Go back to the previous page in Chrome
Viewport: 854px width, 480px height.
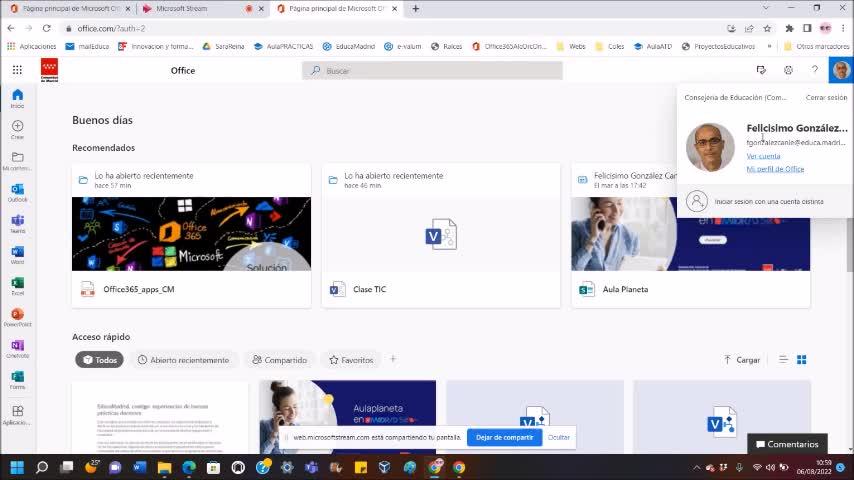pyautogui.click(x=11, y=28)
